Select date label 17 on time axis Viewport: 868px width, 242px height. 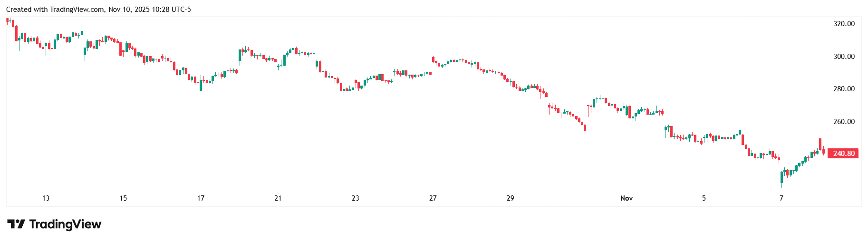point(201,198)
